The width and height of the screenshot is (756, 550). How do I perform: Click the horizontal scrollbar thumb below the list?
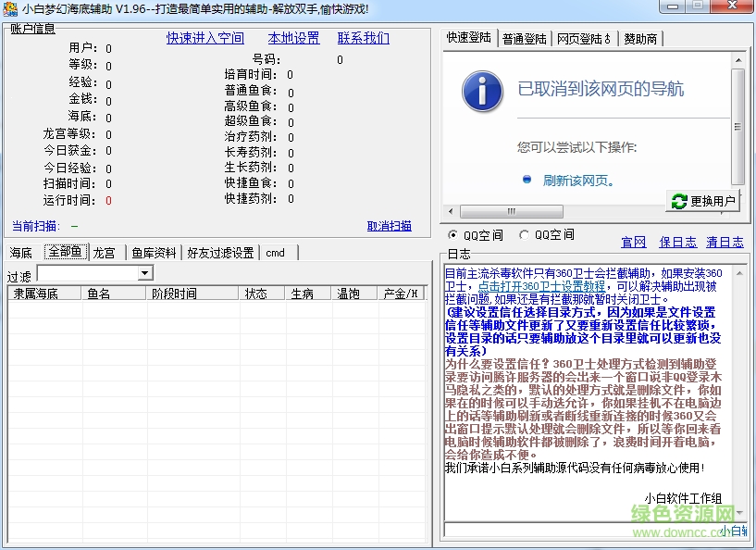(511, 212)
